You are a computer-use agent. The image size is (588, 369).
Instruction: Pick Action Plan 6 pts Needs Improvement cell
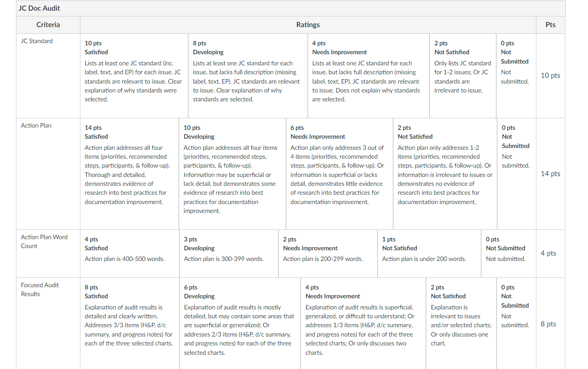tap(340, 174)
